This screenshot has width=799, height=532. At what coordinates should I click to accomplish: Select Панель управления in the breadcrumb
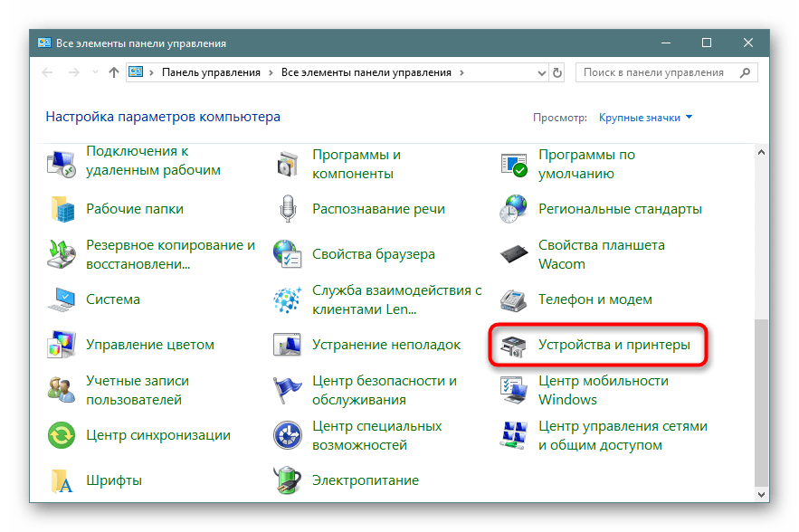coord(212,71)
